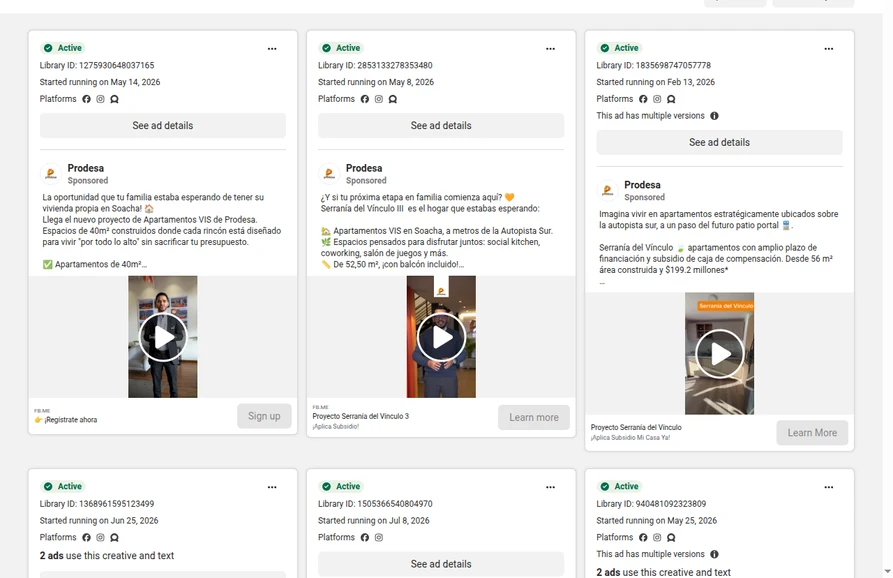Image resolution: width=893 pixels, height=578 pixels.
Task: Open options menu for ad 2853133278353480
Action: click(550, 49)
